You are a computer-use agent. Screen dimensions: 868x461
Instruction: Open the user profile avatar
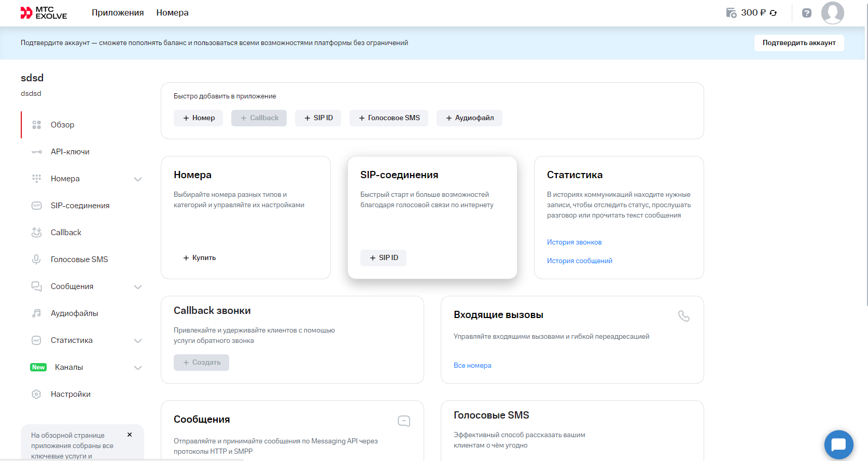(833, 13)
